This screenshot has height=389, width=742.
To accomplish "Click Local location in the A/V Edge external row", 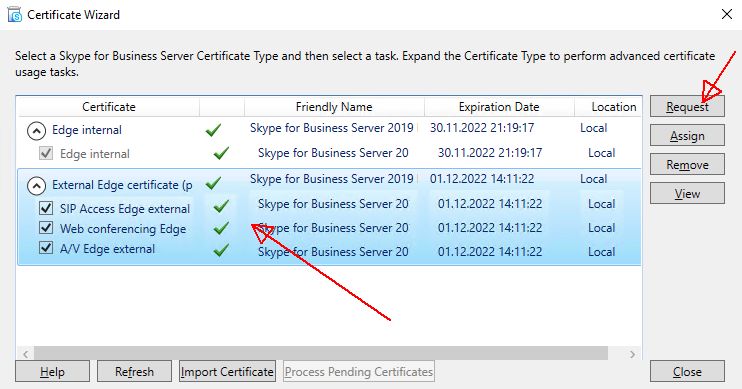I will pyautogui.click(x=601, y=252).
